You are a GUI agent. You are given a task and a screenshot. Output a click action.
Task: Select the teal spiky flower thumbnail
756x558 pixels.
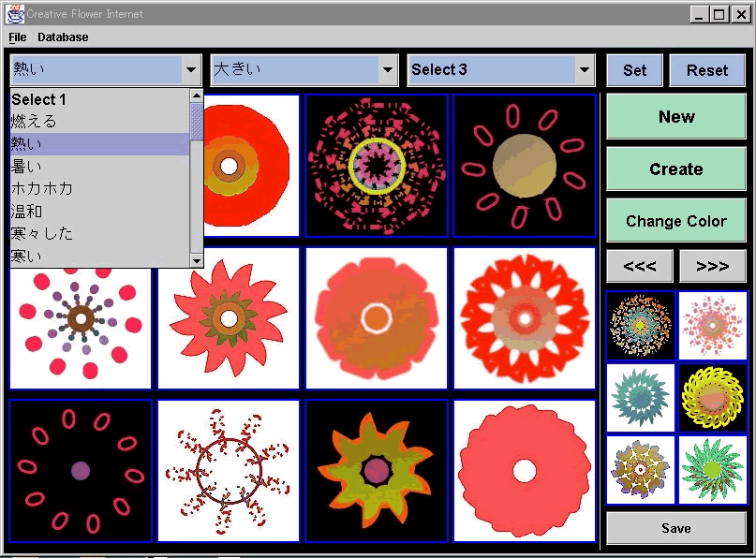(x=640, y=398)
